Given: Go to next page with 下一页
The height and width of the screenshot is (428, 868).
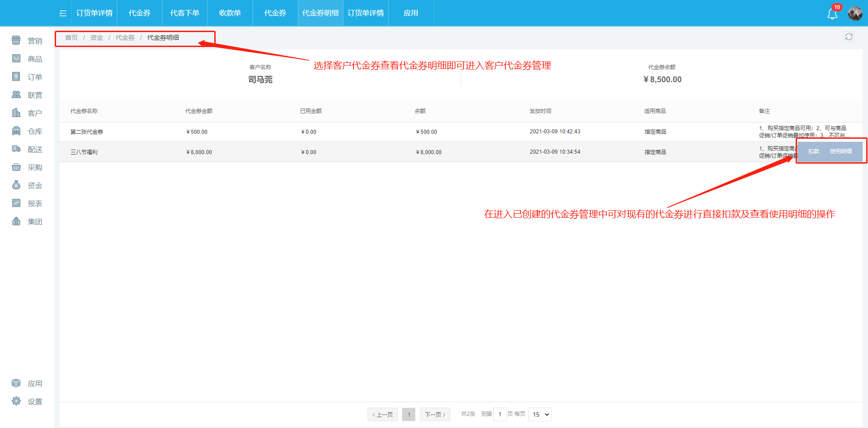Looking at the screenshot, I should (x=434, y=414).
